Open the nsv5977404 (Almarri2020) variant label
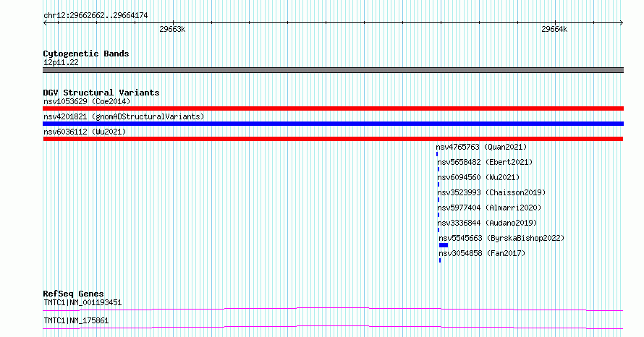This screenshot has height=337, width=644. tap(489, 208)
